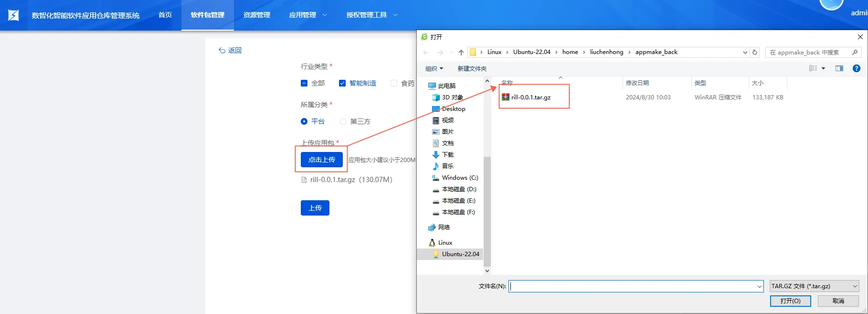Open the Desktop folder in sidebar
Screen dimensions: 868x314
448,108
